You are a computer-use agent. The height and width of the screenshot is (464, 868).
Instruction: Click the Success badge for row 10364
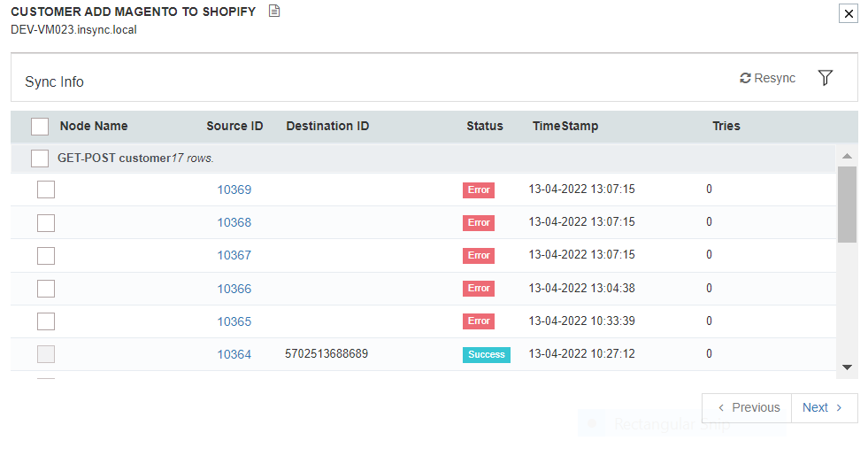[487, 354]
